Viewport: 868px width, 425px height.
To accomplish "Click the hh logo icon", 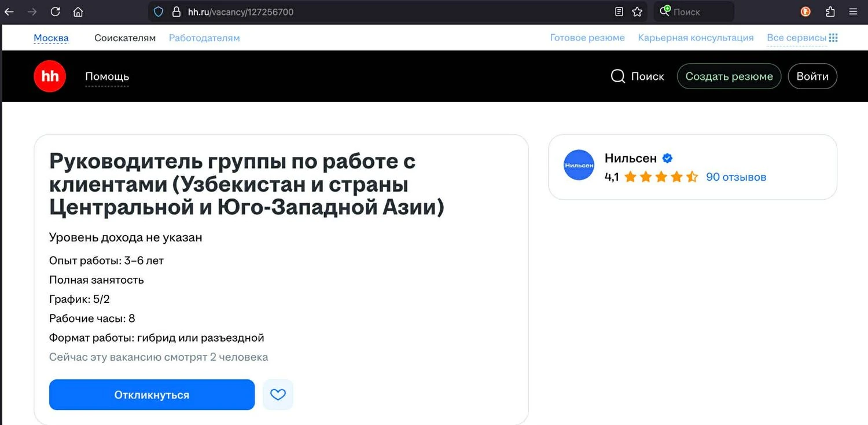I will pyautogui.click(x=50, y=76).
